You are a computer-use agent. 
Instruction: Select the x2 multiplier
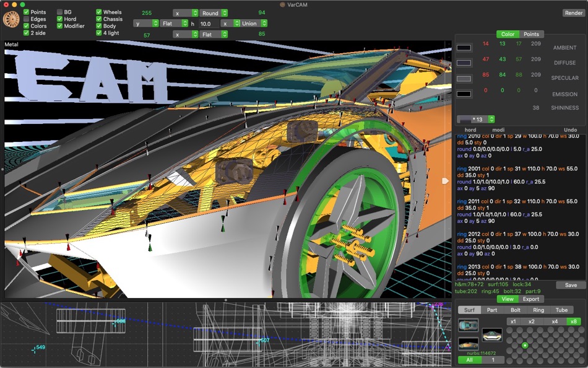click(x=532, y=322)
